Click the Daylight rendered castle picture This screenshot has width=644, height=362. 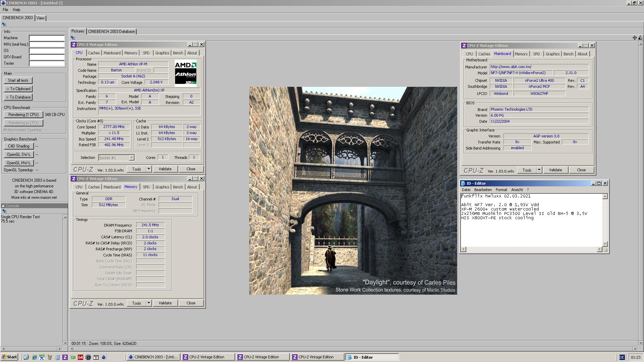point(353,191)
